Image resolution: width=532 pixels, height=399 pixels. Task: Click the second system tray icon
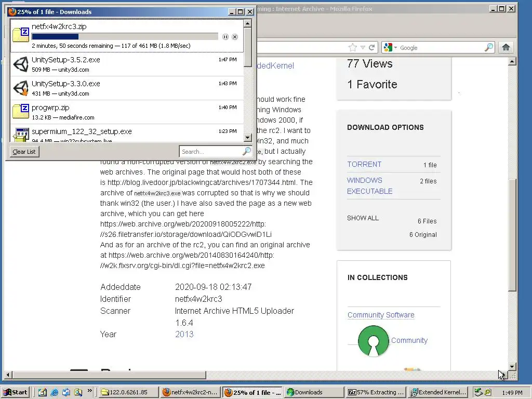[x=488, y=392]
